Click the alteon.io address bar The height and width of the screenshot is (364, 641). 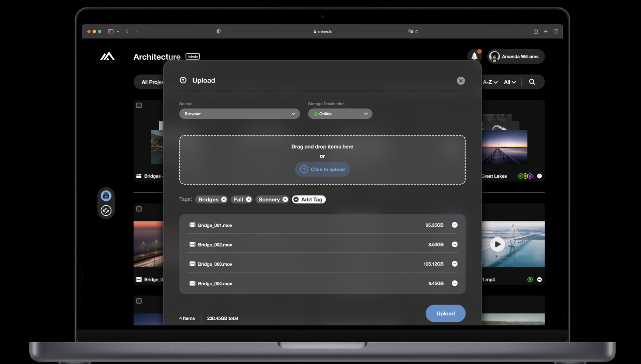[322, 32]
